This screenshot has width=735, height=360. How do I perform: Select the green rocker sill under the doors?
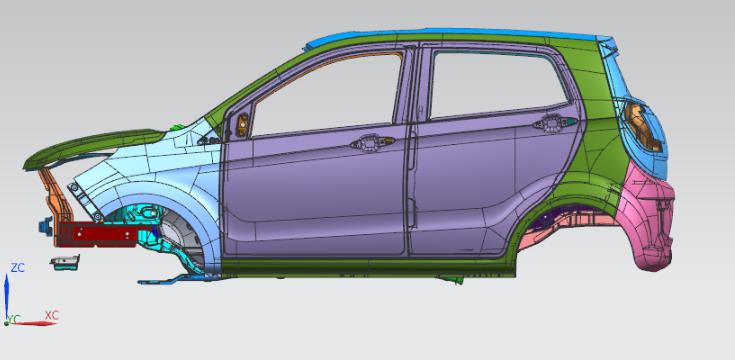pos(368,268)
